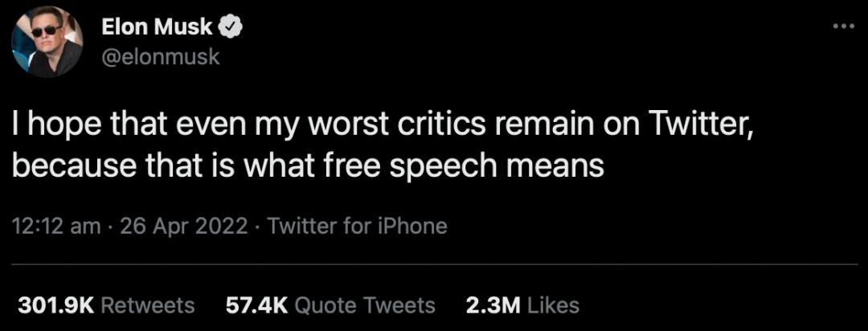The height and width of the screenshot is (331, 868).
Task: Click the 12:12 am timestamp
Action: tap(56, 226)
